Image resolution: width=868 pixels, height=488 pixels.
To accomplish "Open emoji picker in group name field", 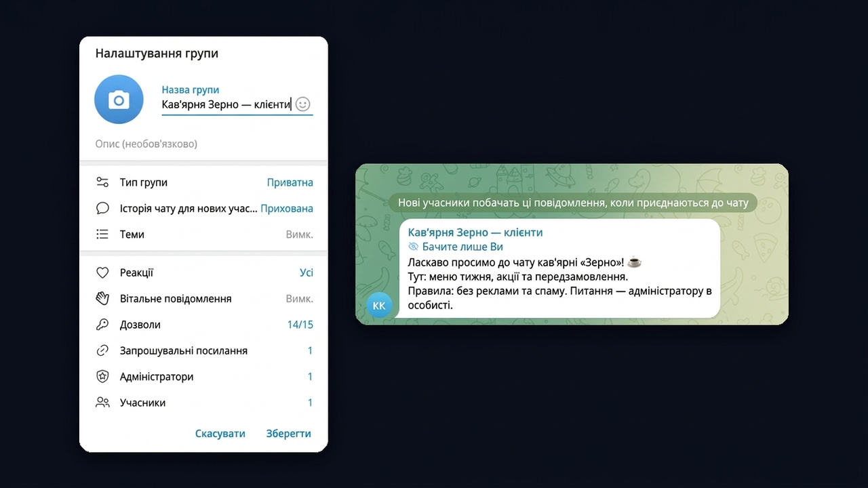I will click(x=303, y=104).
